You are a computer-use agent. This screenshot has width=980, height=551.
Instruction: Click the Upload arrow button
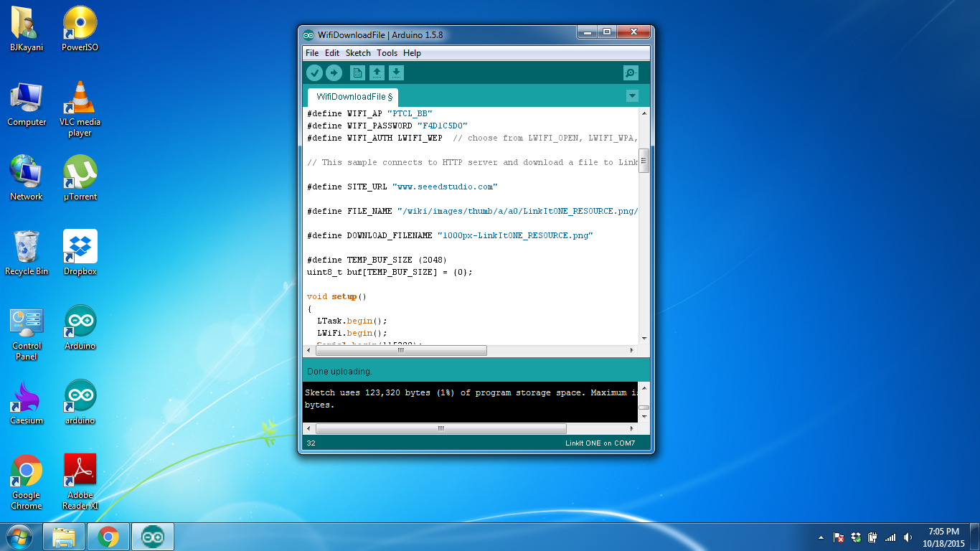pos(334,72)
